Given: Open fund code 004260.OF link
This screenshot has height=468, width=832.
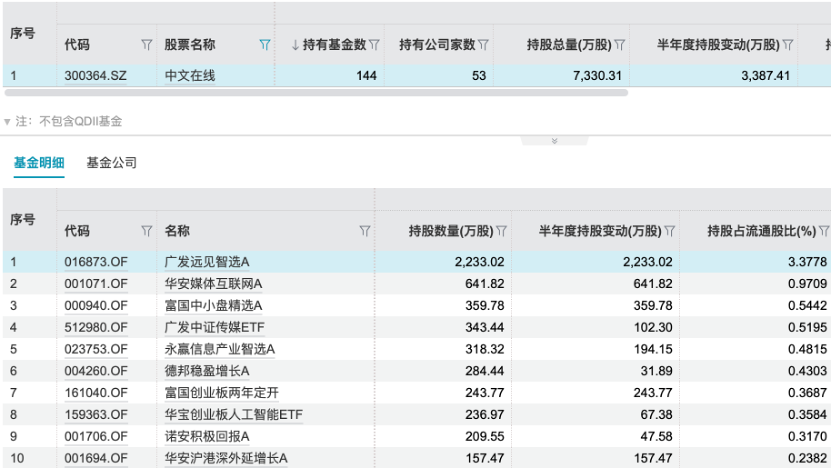Looking at the screenshot, I should tap(96, 371).
